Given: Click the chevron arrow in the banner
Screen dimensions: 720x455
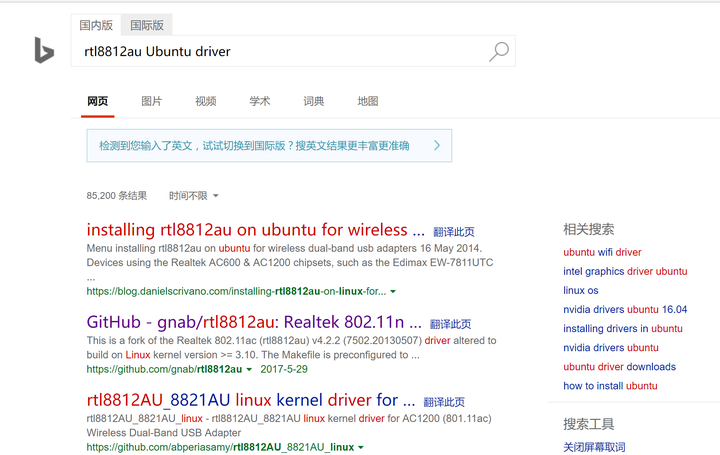Looking at the screenshot, I should 437,146.
